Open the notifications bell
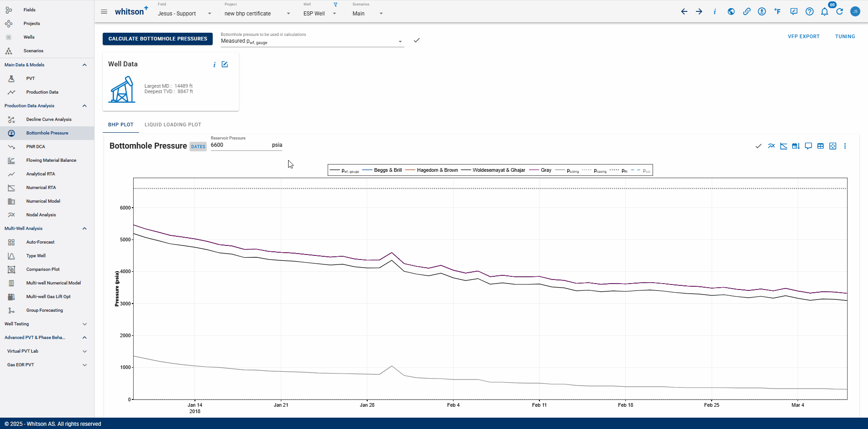The height and width of the screenshot is (429, 868). point(824,12)
